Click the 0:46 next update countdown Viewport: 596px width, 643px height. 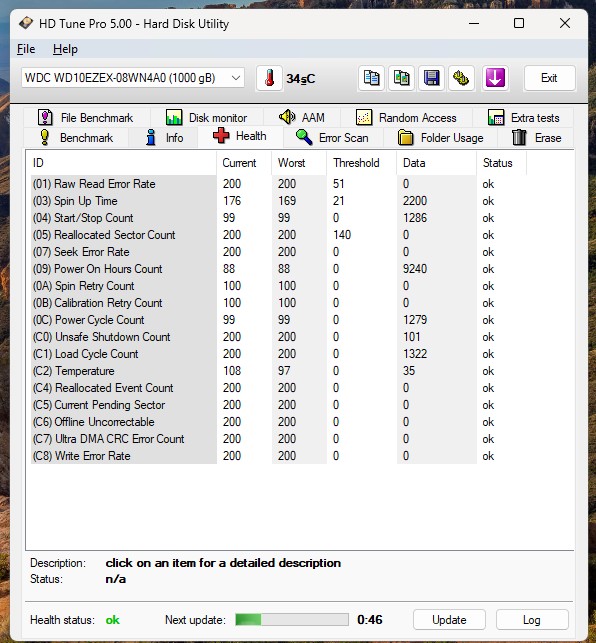point(370,620)
